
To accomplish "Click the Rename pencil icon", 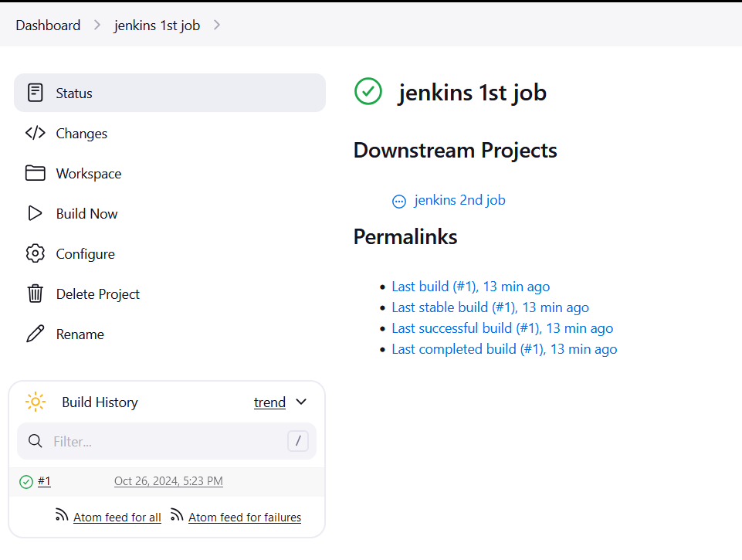I will point(35,334).
